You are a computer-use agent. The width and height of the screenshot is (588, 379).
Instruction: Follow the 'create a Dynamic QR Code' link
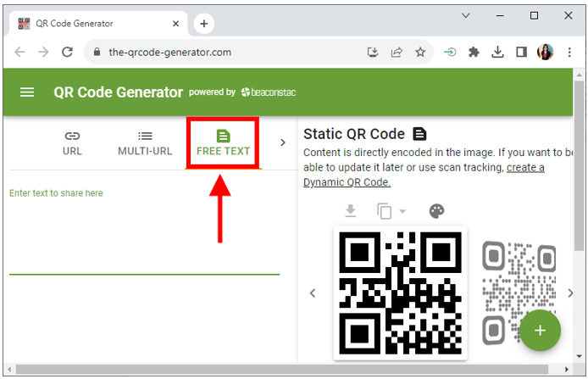424,175
